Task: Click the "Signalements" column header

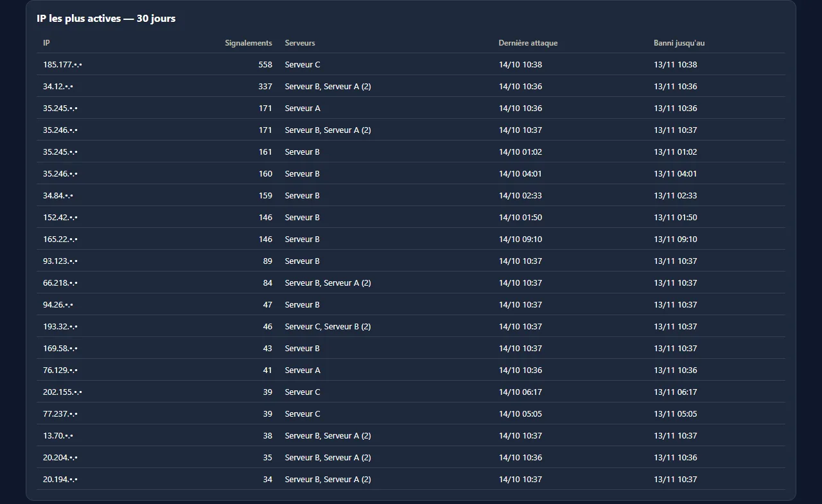Action: [x=249, y=43]
